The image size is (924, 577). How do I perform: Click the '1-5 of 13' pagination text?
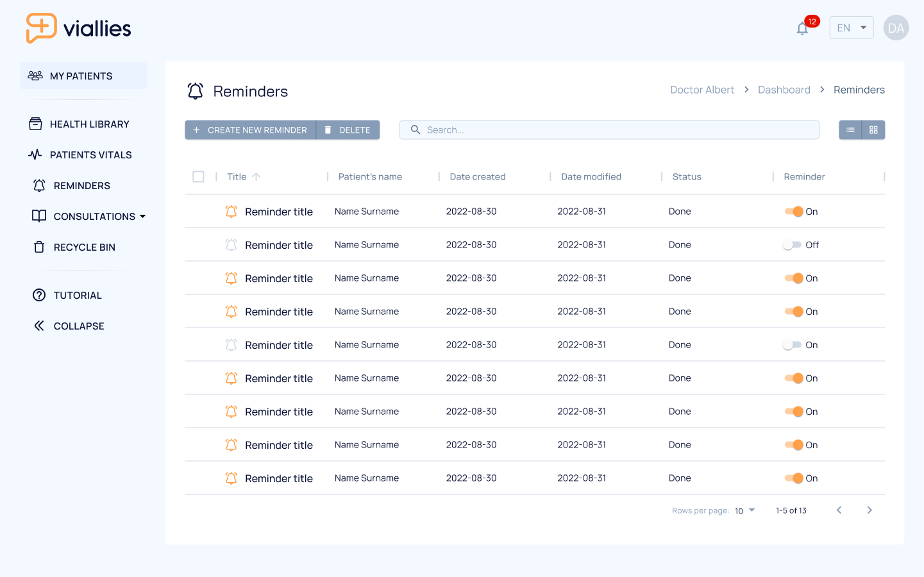click(791, 511)
